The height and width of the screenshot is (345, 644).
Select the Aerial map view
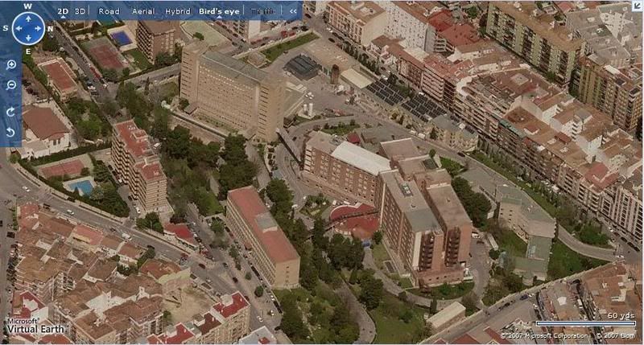(143, 11)
